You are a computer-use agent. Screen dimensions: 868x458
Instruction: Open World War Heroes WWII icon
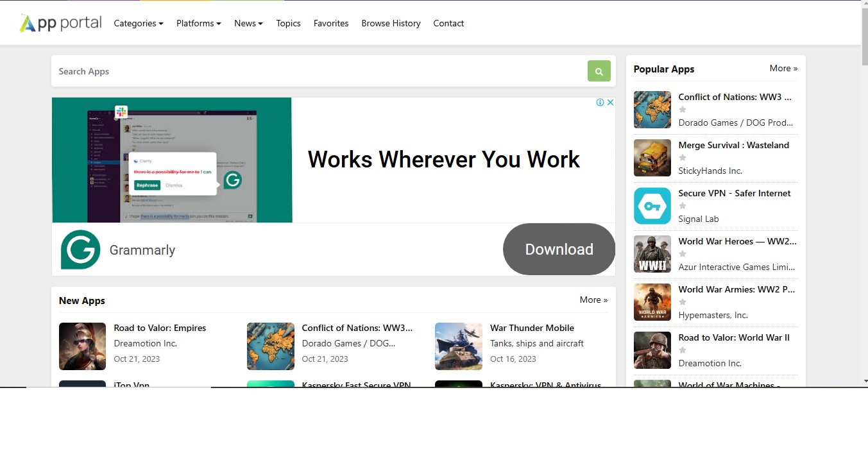pos(652,254)
